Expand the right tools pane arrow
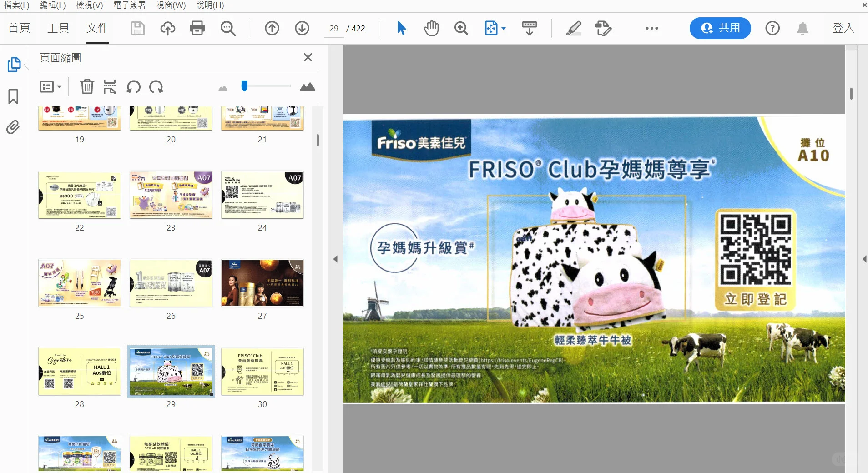Viewport: 868px width, 473px height. pos(864,259)
